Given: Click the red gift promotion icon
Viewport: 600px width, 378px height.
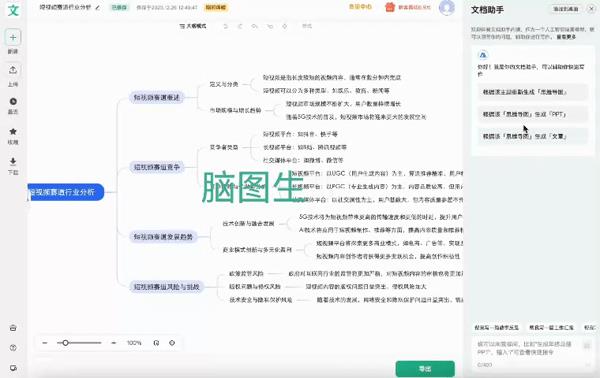Looking at the screenshot, I should [390, 7].
